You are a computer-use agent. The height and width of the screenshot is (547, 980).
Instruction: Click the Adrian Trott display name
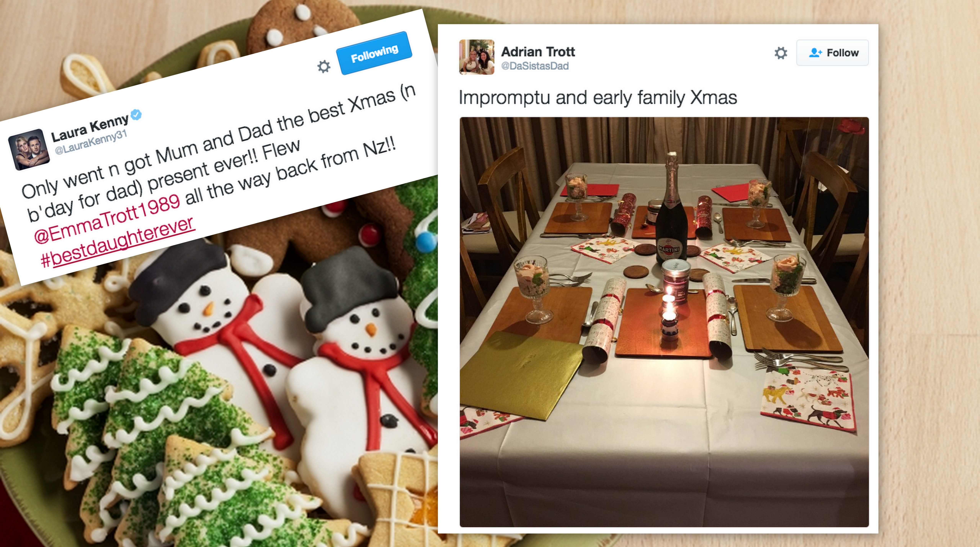(538, 51)
